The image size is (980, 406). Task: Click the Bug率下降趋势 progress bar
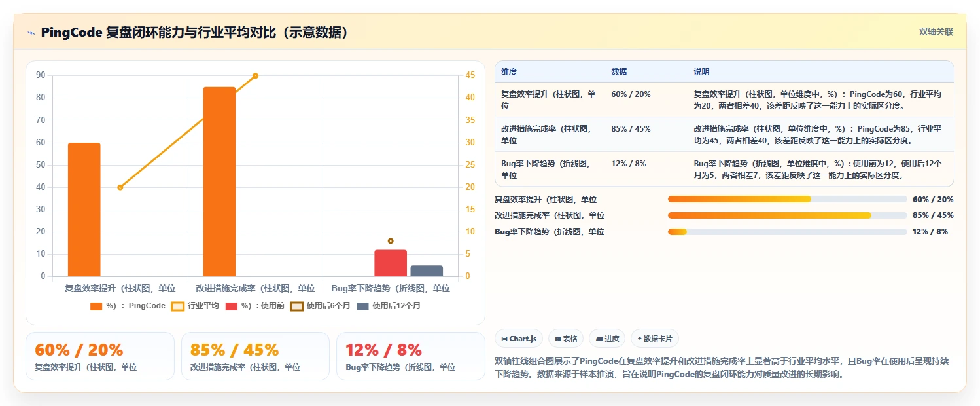[x=787, y=231]
